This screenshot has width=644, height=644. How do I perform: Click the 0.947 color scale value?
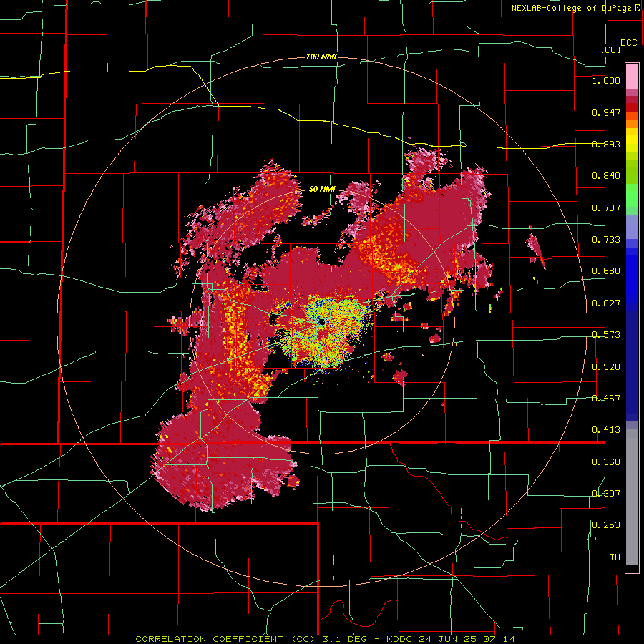(x=606, y=112)
